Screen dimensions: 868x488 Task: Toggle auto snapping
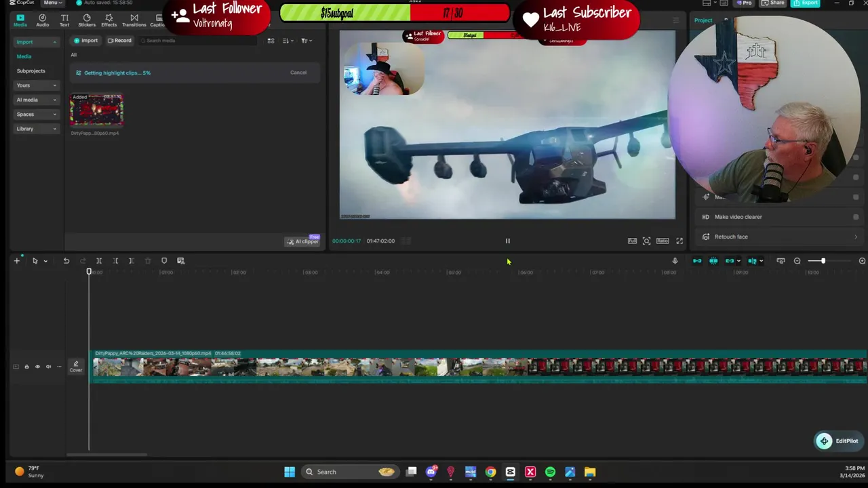click(713, 261)
